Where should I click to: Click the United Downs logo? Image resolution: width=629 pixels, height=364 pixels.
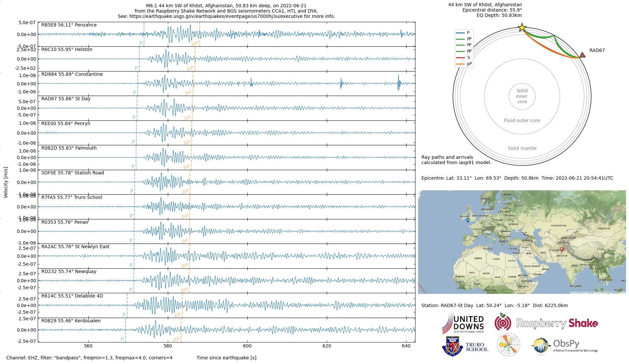(463, 323)
